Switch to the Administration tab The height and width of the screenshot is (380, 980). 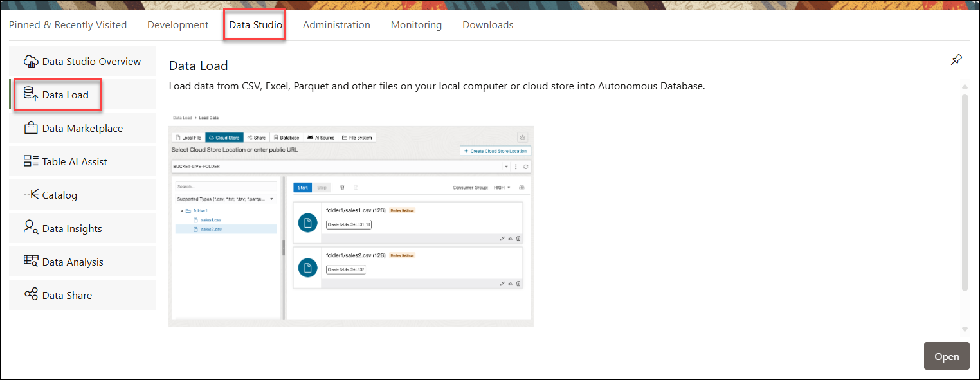[336, 25]
